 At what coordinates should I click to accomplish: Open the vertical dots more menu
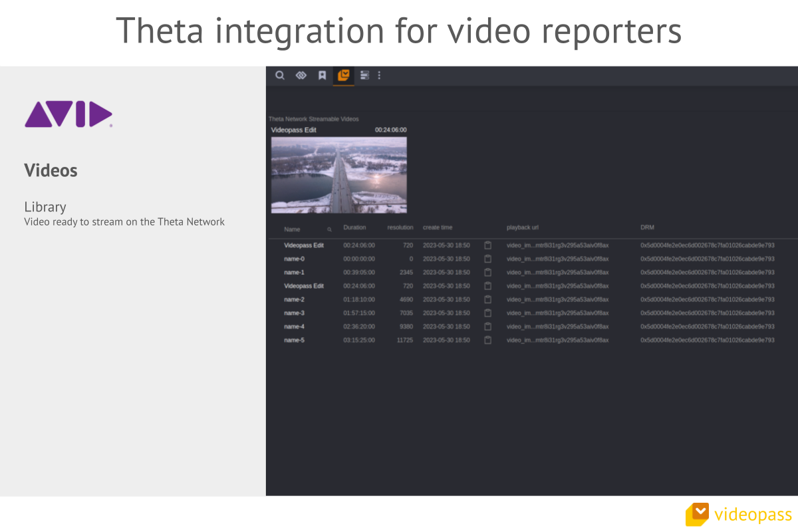(x=379, y=75)
